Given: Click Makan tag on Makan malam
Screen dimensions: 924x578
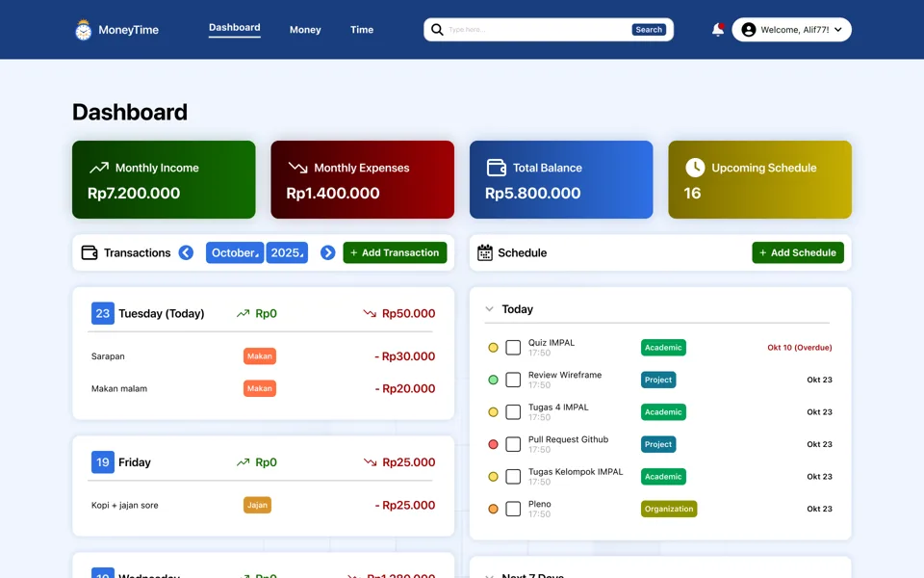Looking at the screenshot, I should point(260,388).
